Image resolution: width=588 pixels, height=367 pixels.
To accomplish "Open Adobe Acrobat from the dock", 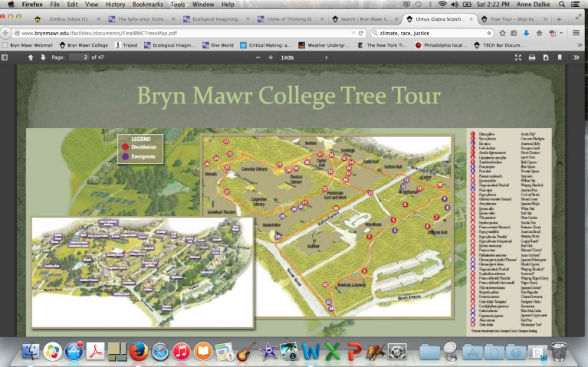I will coord(95,352).
